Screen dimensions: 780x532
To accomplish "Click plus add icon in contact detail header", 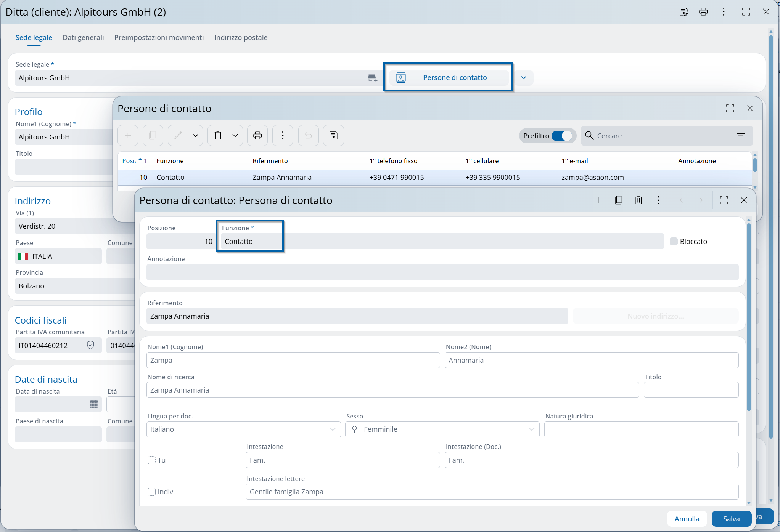I will (599, 200).
